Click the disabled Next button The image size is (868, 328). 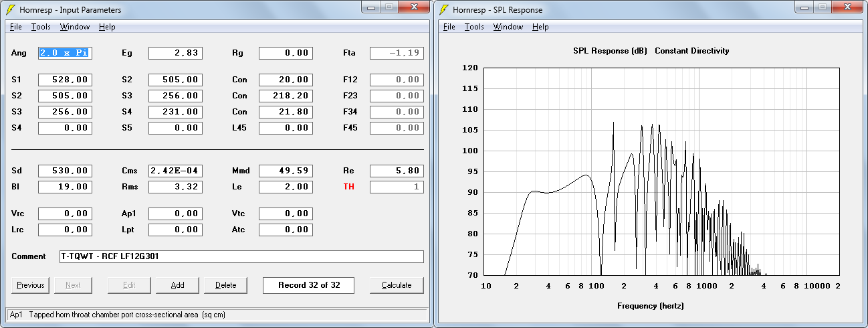[73, 285]
